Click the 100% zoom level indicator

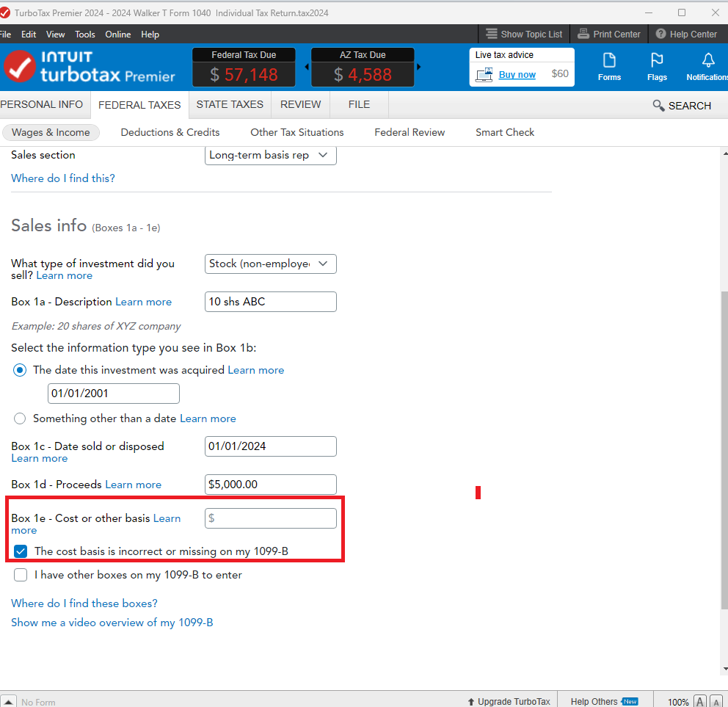coord(678,702)
